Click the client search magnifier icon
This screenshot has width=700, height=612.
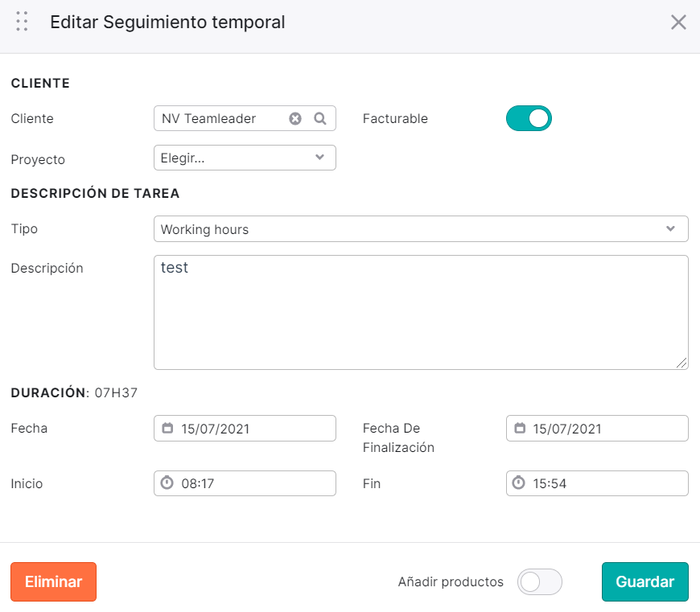point(320,118)
